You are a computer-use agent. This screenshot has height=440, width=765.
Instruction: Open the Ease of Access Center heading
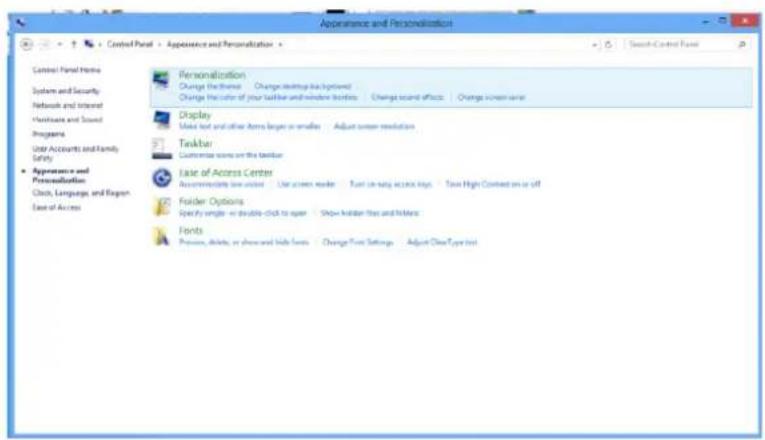point(226,172)
